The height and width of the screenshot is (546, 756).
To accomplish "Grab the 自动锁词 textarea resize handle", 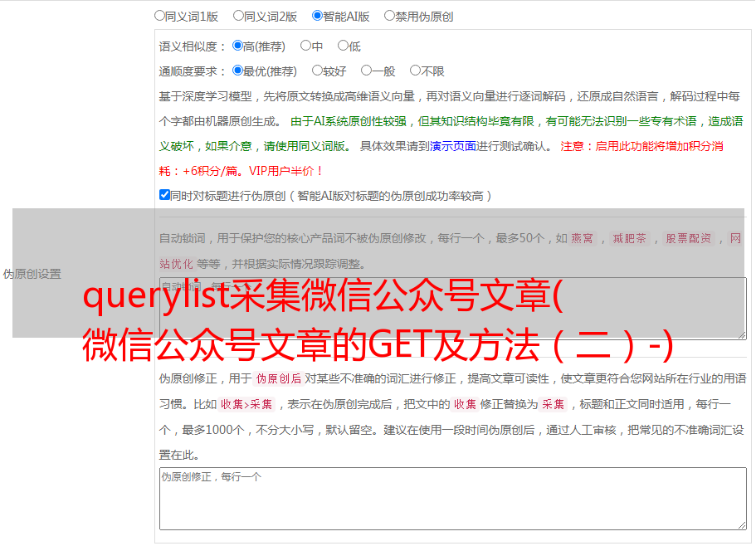I will coord(742,335).
